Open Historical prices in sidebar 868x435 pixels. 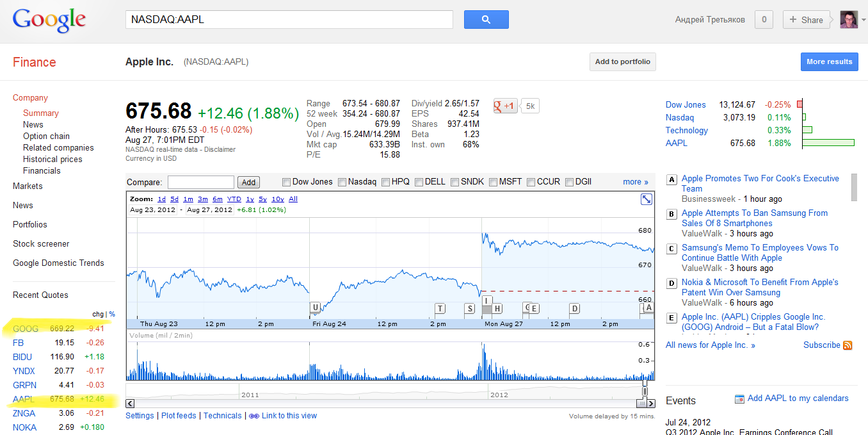coord(52,159)
